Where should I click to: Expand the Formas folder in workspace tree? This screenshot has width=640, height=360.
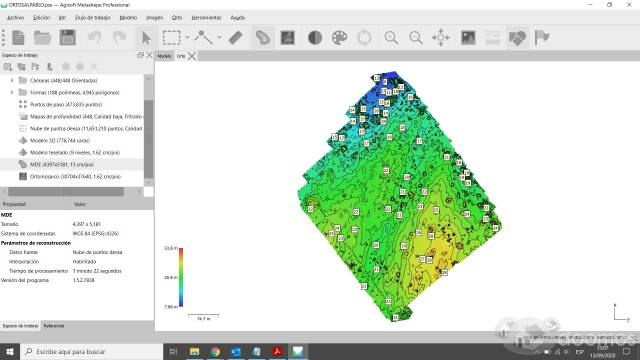coord(12,92)
